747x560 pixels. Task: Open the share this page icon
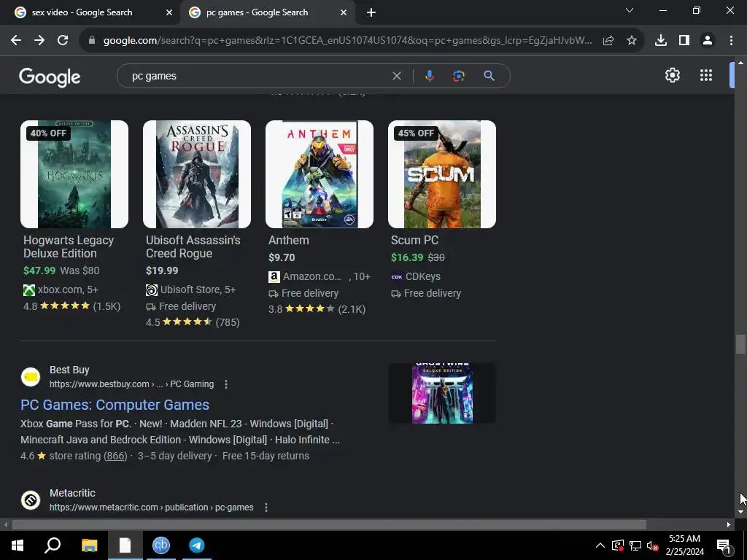point(608,41)
